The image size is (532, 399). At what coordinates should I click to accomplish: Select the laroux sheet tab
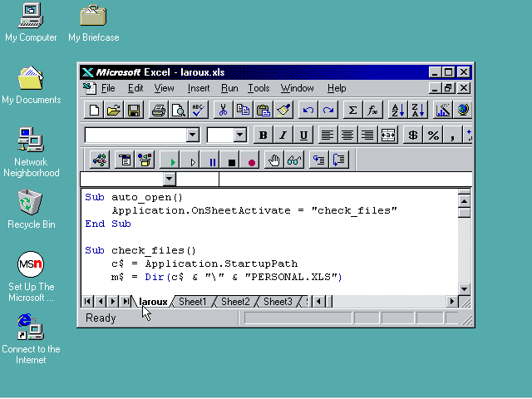pos(153,302)
